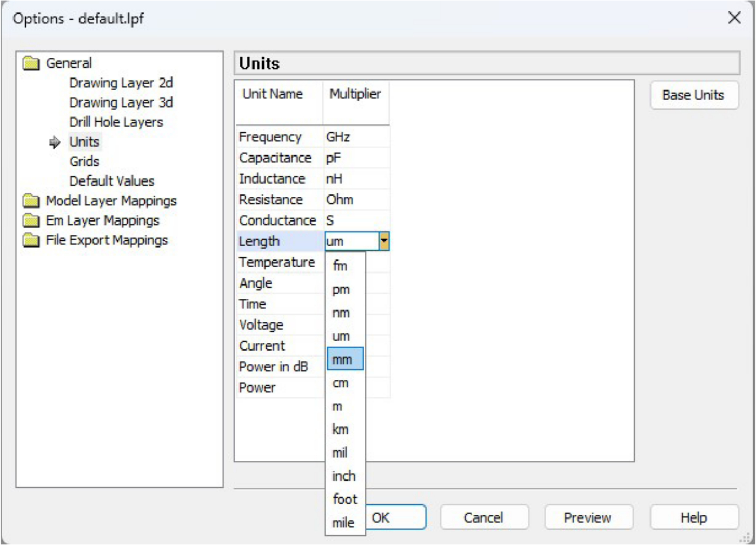Pick nm from the Length options
756x545 pixels.
(x=341, y=313)
